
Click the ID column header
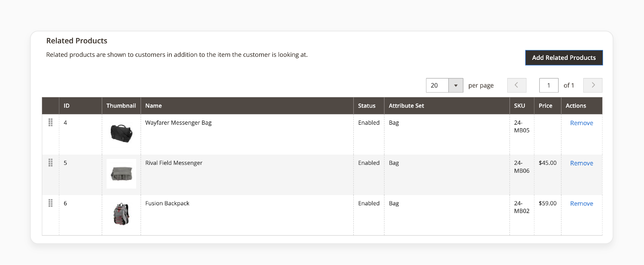[80, 106]
